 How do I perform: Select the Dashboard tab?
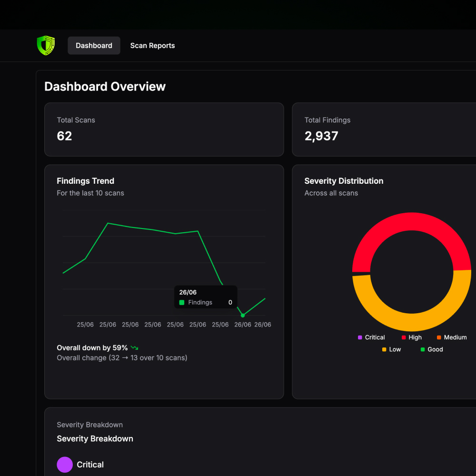tap(94, 45)
